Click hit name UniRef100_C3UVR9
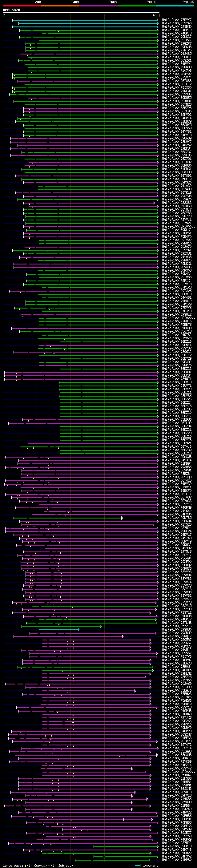 tap(177, 389)
